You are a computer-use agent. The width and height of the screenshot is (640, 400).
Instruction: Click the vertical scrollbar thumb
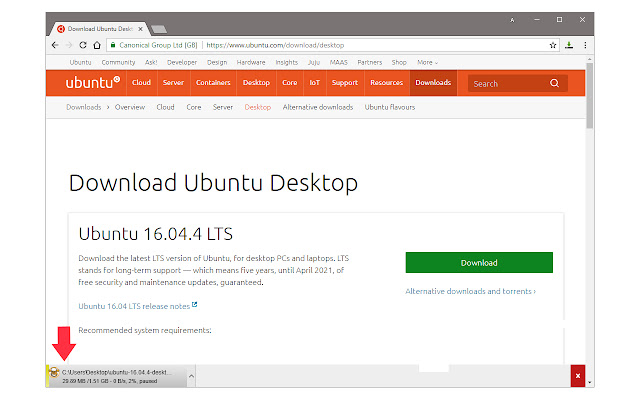pos(589,96)
